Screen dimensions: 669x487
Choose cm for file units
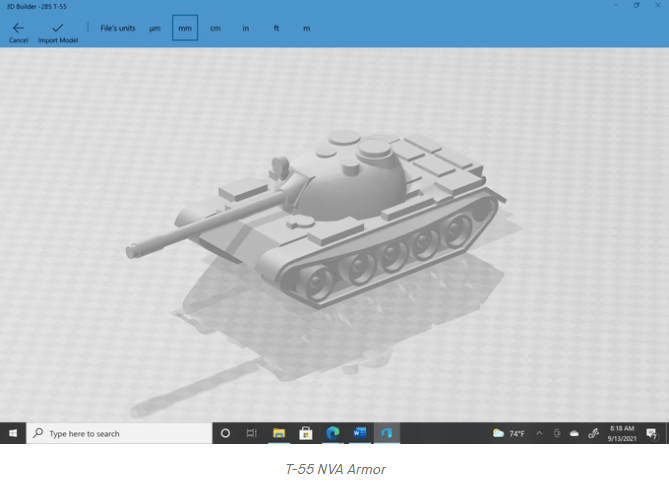coord(215,28)
